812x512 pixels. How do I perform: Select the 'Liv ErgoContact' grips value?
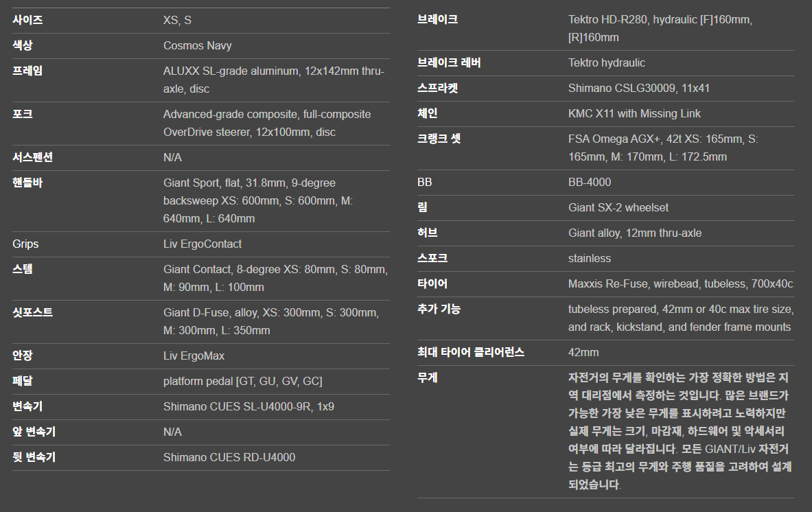tap(202, 244)
